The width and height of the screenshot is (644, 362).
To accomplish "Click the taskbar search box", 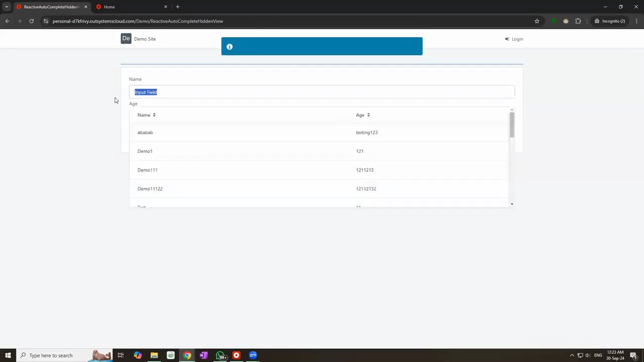I will click(64, 355).
